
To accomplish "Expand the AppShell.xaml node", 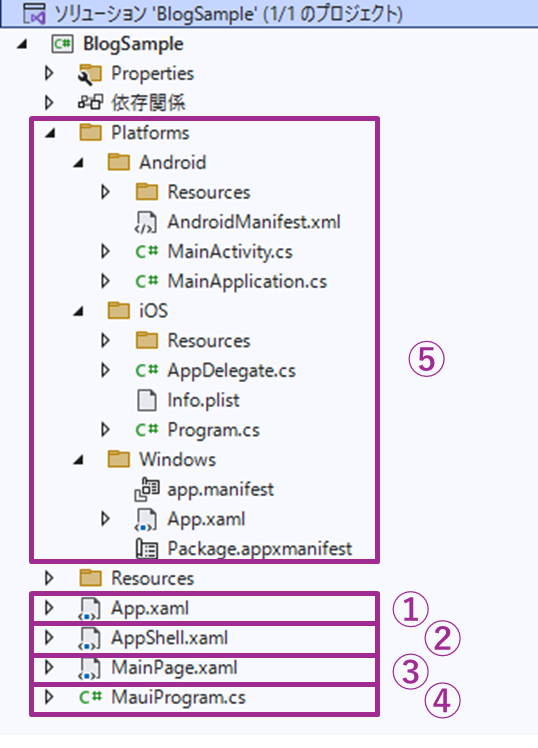I will (49, 637).
